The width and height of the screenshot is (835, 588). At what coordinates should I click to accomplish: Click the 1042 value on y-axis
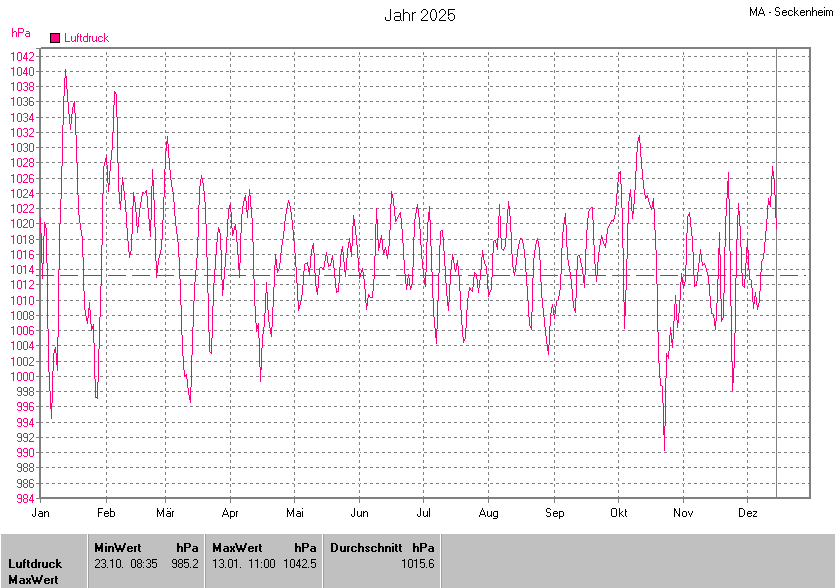click(24, 56)
